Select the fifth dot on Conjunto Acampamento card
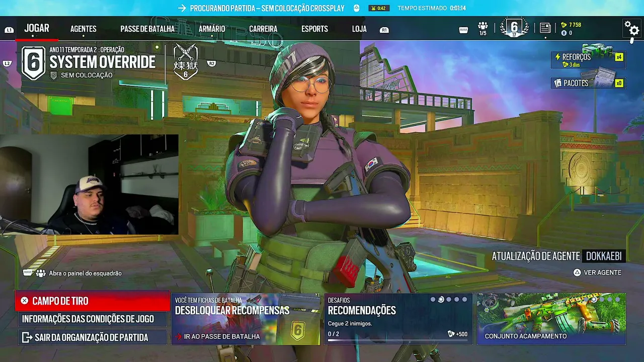 point(618,300)
